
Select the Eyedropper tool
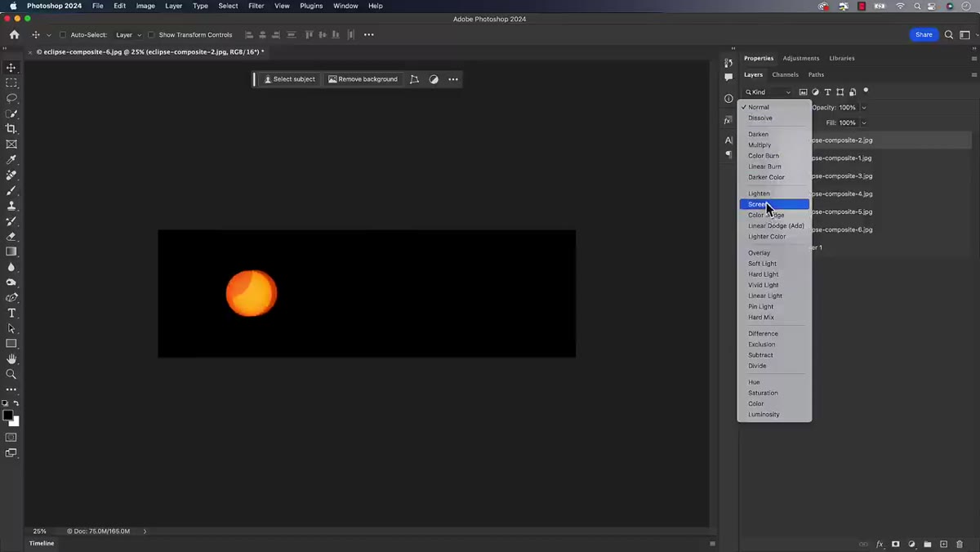pos(11,160)
